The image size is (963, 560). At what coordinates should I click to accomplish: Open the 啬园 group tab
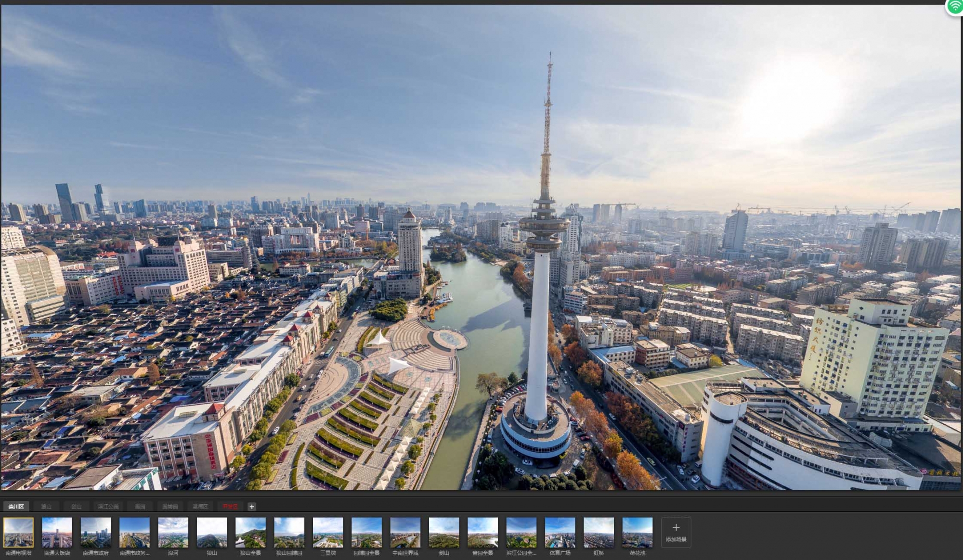tap(140, 507)
